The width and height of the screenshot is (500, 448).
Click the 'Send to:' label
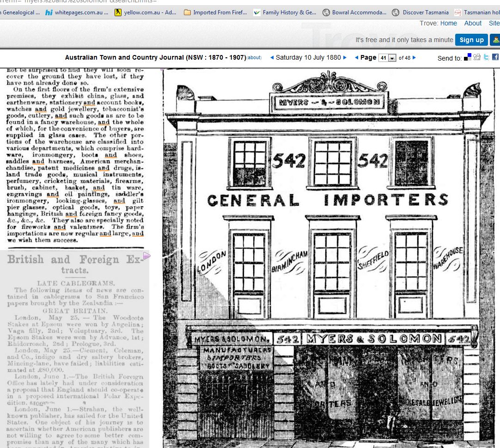(449, 58)
